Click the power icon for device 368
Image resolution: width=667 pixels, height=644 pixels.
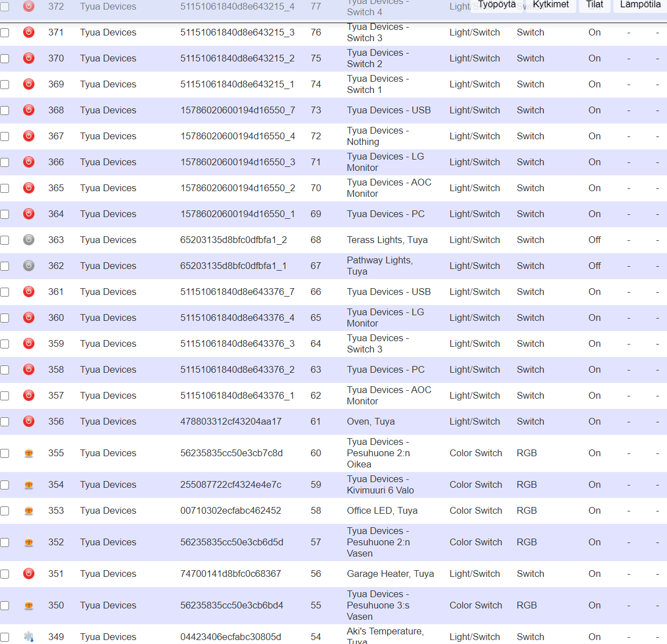29,110
